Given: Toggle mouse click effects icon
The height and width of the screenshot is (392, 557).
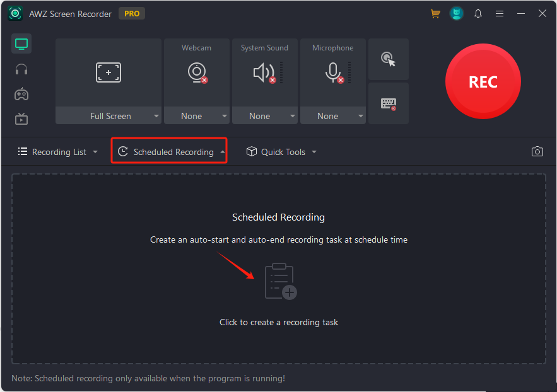Looking at the screenshot, I should (389, 59).
